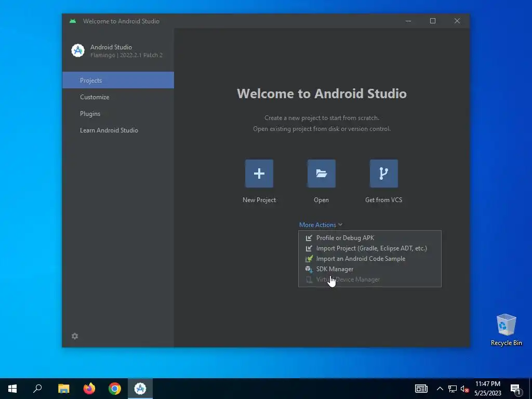Maximize the Android Studio window
Viewport: 532px width, 399px height.
pyautogui.click(x=433, y=21)
